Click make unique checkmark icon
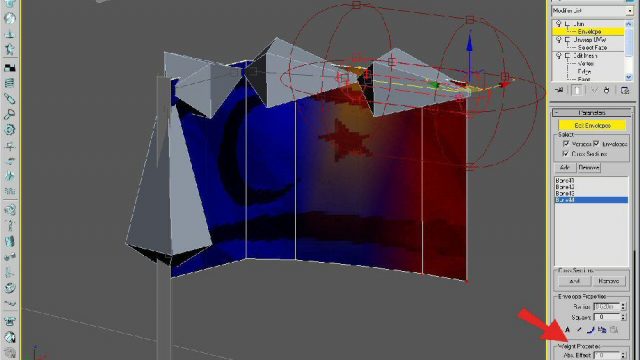Viewport: 640px width, 360px height. (x=594, y=90)
